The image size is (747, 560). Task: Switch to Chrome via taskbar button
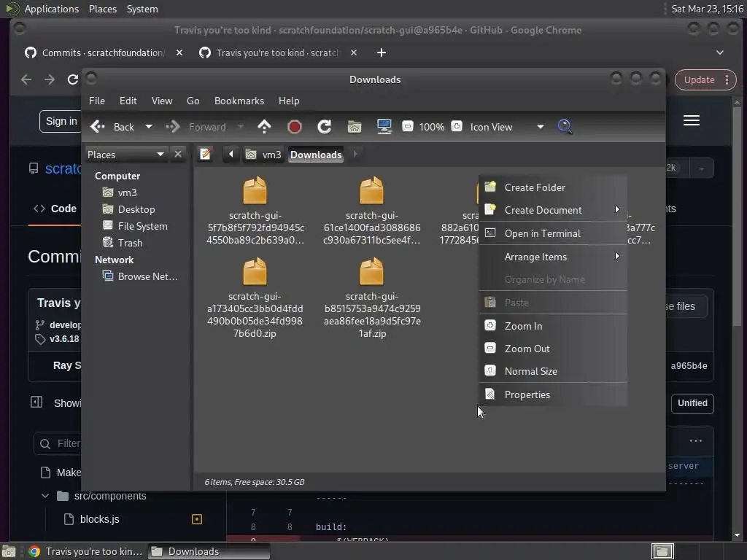coord(86,551)
